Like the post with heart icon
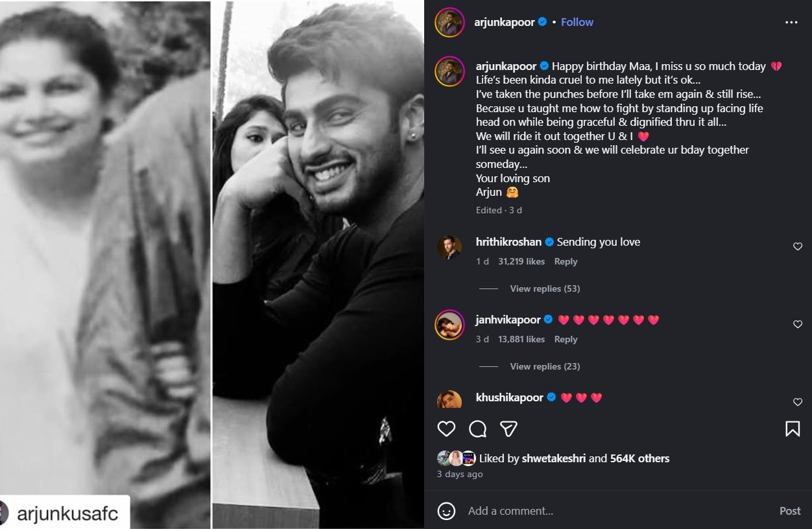 point(446,429)
